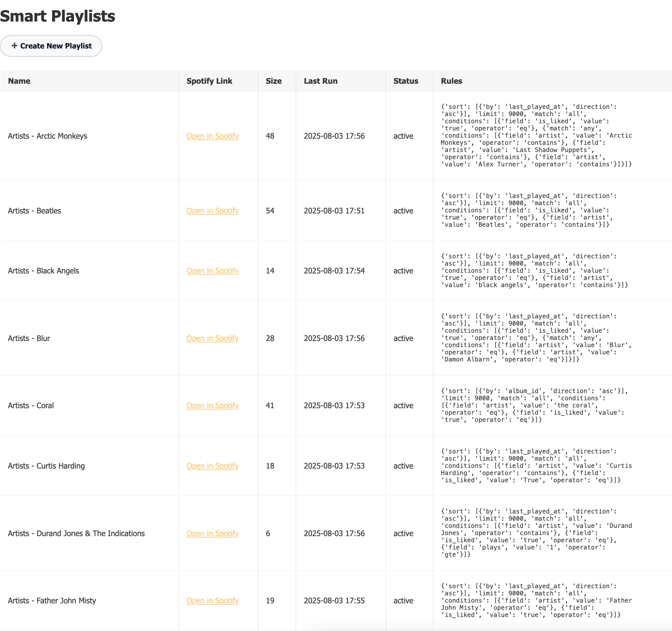Click the active status of Blur playlist

(x=403, y=338)
